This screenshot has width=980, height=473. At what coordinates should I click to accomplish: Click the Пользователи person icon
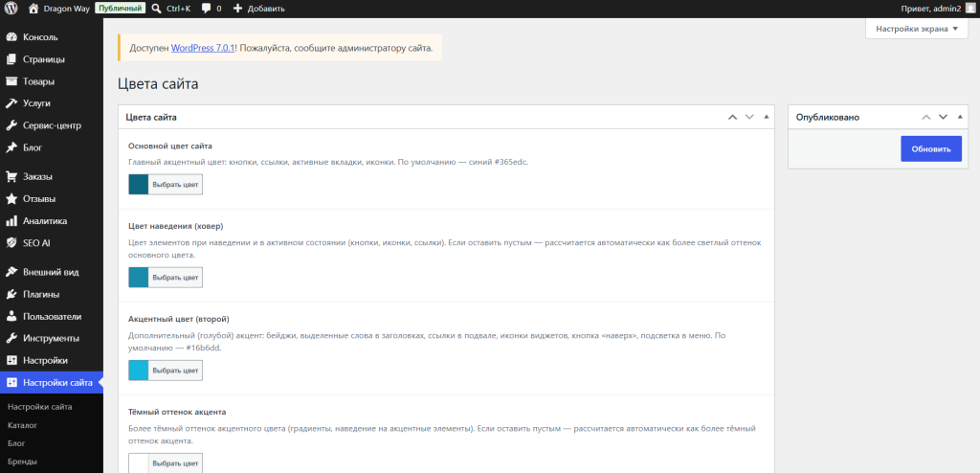tap(11, 317)
